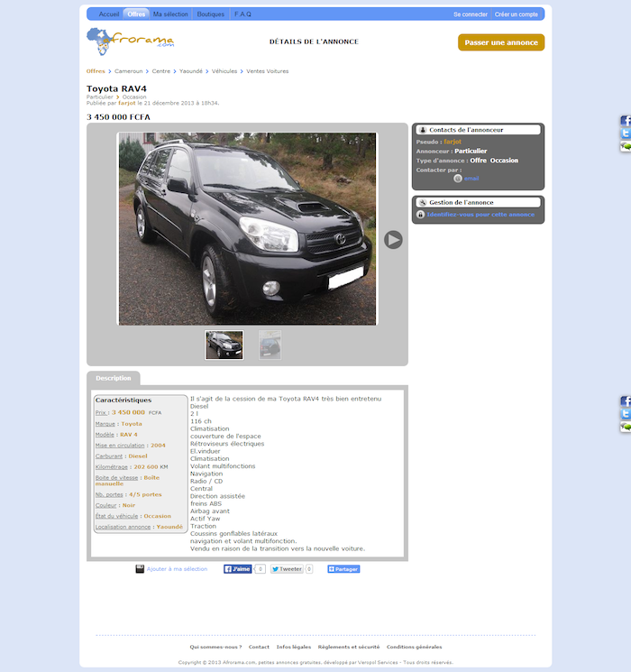Open farjot publisher profile link under title
The width and height of the screenshot is (631, 672).
pyautogui.click(x=127, y=103)
